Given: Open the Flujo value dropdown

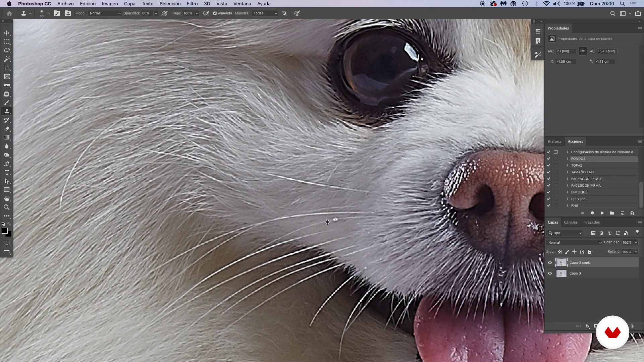Looking at the screenshot, I should tap(197, 13).
